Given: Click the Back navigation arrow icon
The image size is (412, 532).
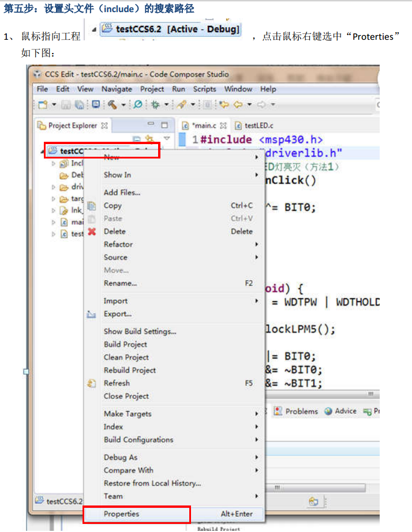Looking at the screenshot, I should click(x=238, y=104).
